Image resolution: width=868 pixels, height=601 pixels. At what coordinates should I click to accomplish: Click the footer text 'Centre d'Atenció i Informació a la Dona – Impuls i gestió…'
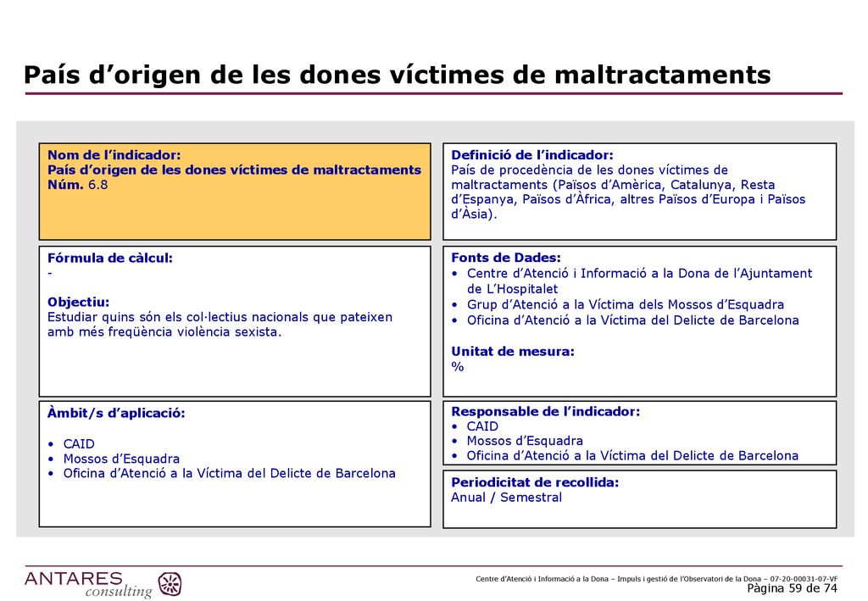(x=657, y=579)
